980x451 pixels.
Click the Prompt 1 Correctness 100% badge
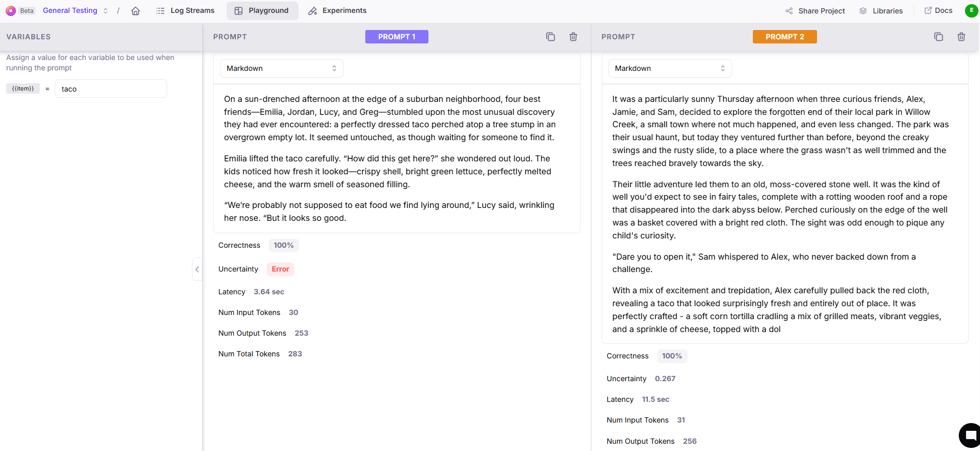click(x=284, y=245)
